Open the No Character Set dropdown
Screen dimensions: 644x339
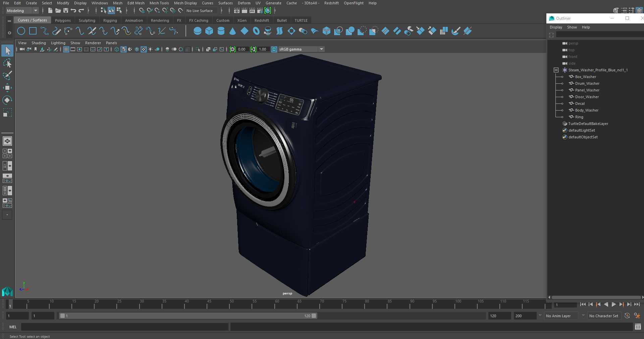(583, 316)
